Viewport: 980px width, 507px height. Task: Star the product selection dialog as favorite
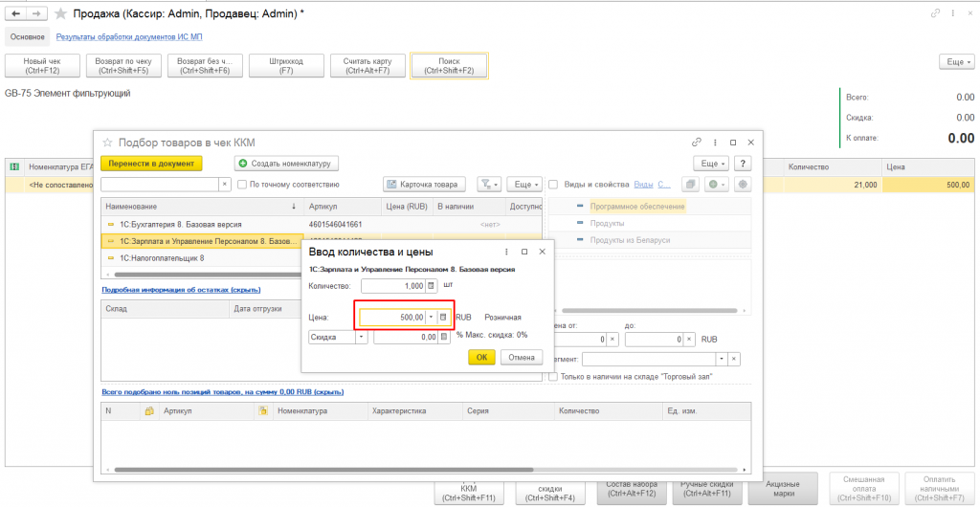(x=107, y=142)
